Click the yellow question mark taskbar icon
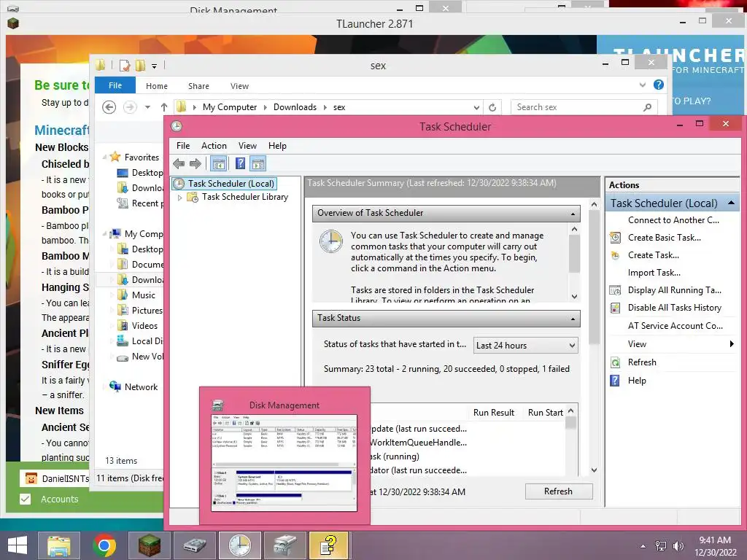The height and width of the screenshot is (560, 747). coord(329,545)
